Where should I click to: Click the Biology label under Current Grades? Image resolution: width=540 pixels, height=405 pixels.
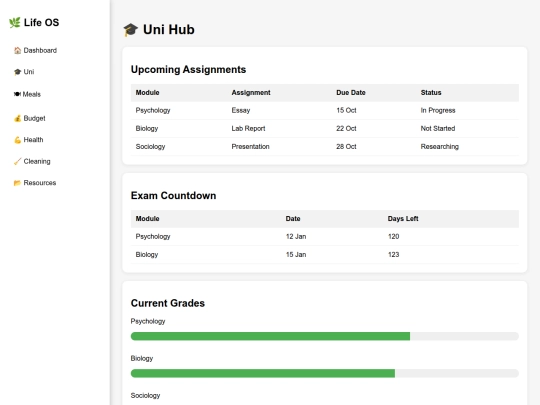pos(142,359)
